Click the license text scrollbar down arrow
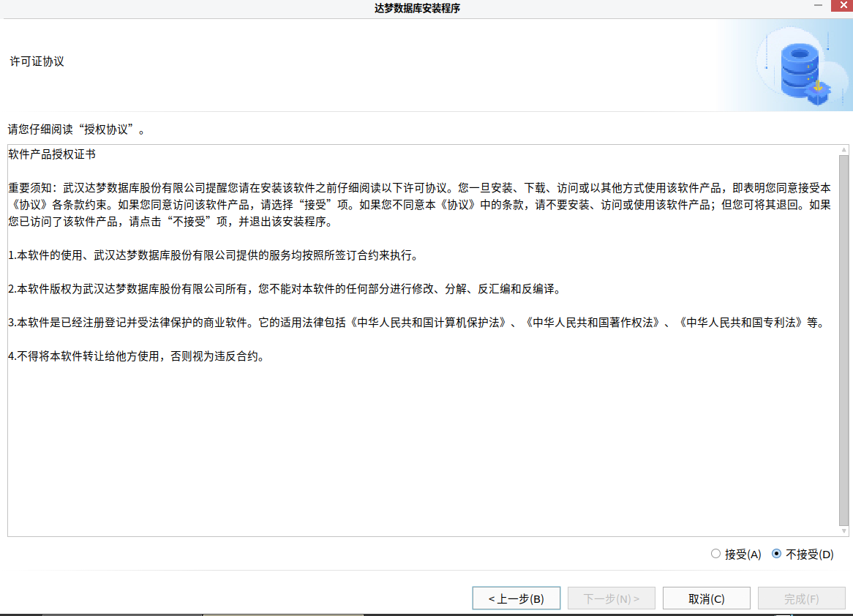 tap(843, 531)
